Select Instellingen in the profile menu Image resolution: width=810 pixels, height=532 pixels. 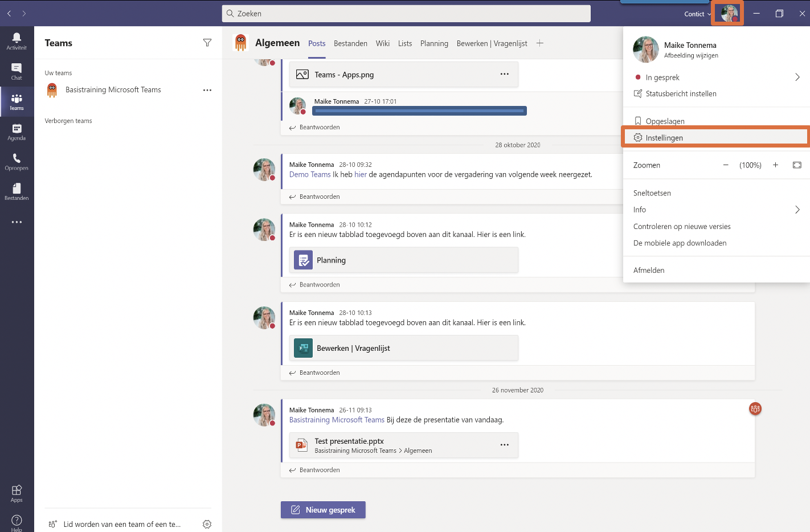click(717, 138)
